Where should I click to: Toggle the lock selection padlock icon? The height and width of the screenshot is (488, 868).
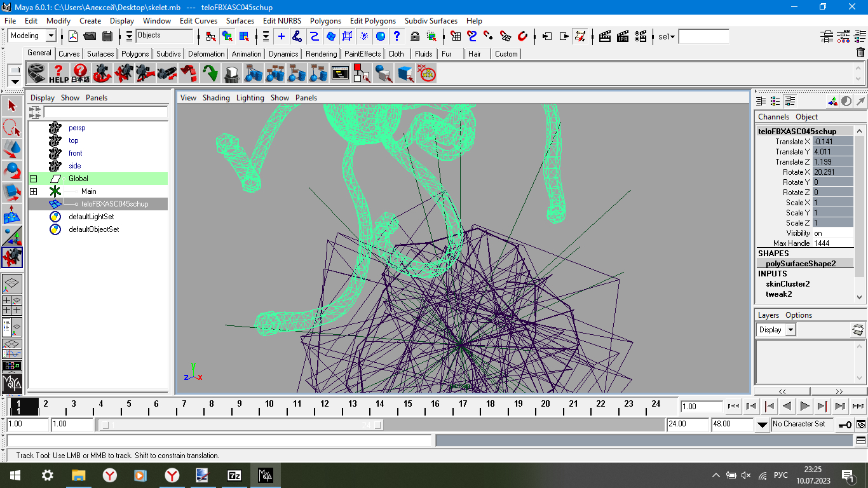415,36
